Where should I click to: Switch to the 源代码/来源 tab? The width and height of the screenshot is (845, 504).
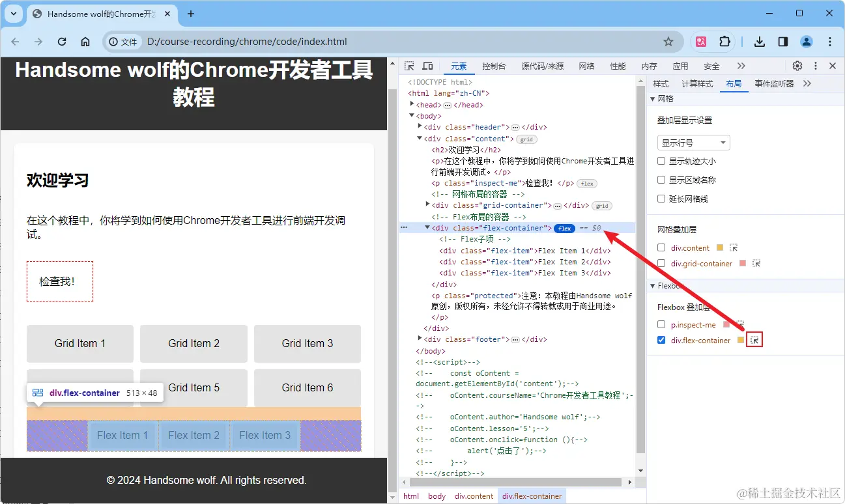pyautogui.click(x=542, y=66)
